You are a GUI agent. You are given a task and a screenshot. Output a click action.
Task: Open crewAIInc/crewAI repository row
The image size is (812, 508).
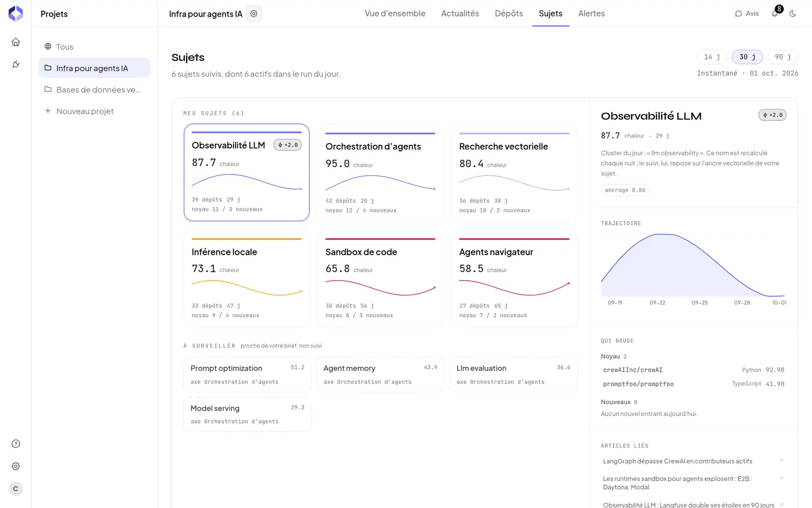click(693, 370)
